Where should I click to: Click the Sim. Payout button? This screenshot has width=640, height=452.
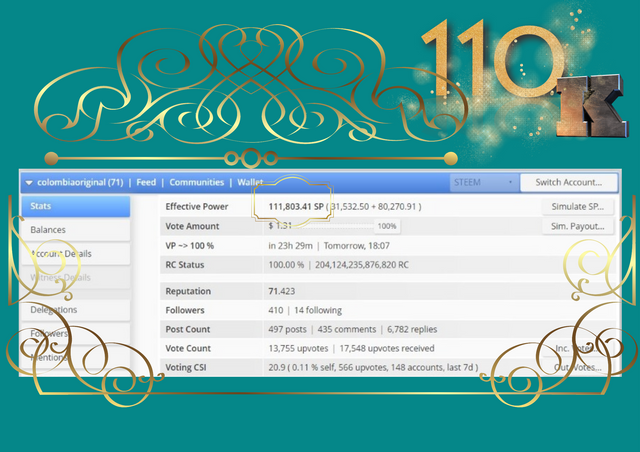pyautogui.click(x=578, y=226)
